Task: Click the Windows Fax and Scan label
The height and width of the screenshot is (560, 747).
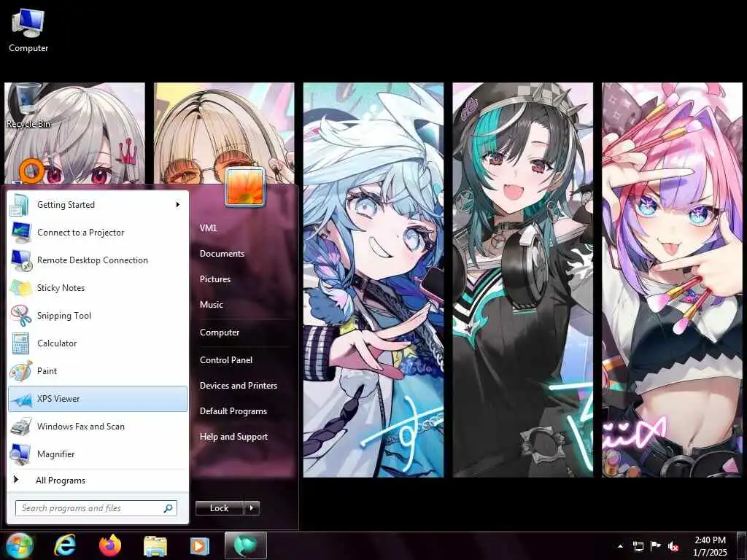Action: pos(80,426)
